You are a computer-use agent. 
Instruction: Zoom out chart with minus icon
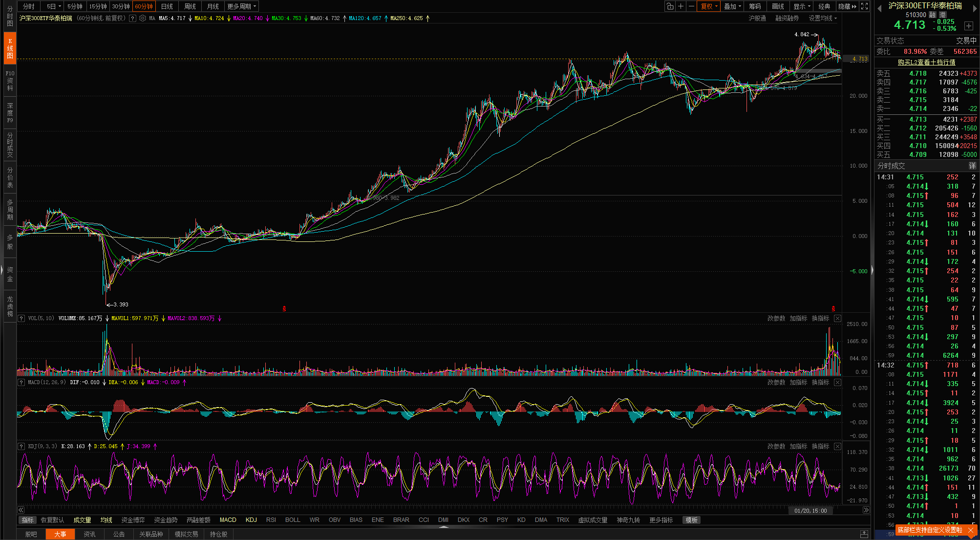pos(691,6)
